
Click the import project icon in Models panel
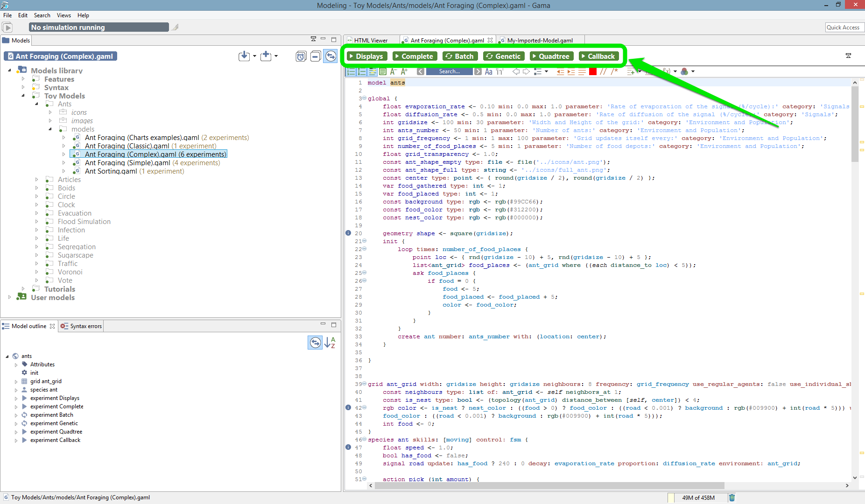coord(244,56)
